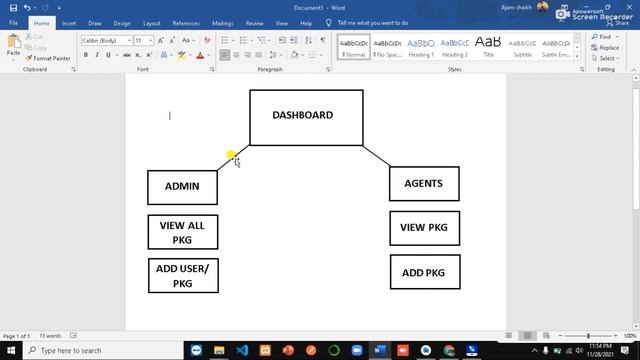Toggle underline formatting
Image resolution: width=640 pixels, height=360 pixels.
(x=108, y=55)
